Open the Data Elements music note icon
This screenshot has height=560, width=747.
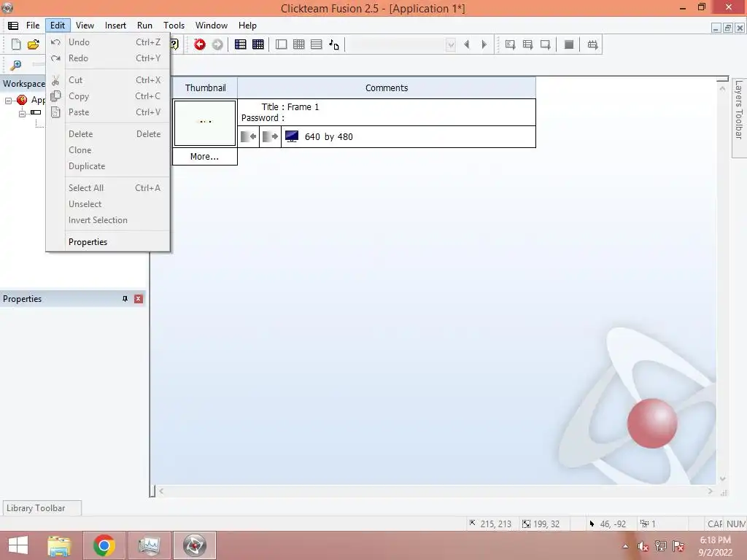334,44
